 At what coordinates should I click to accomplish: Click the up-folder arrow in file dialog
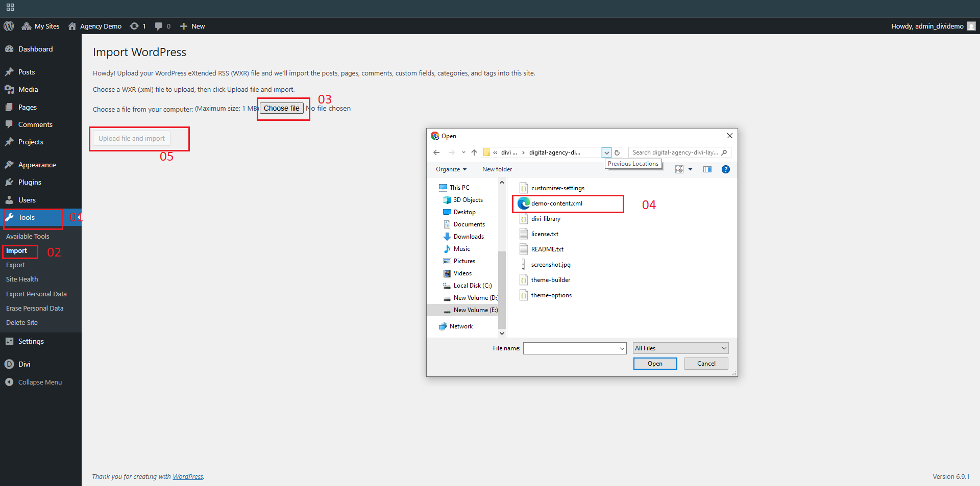474,152
